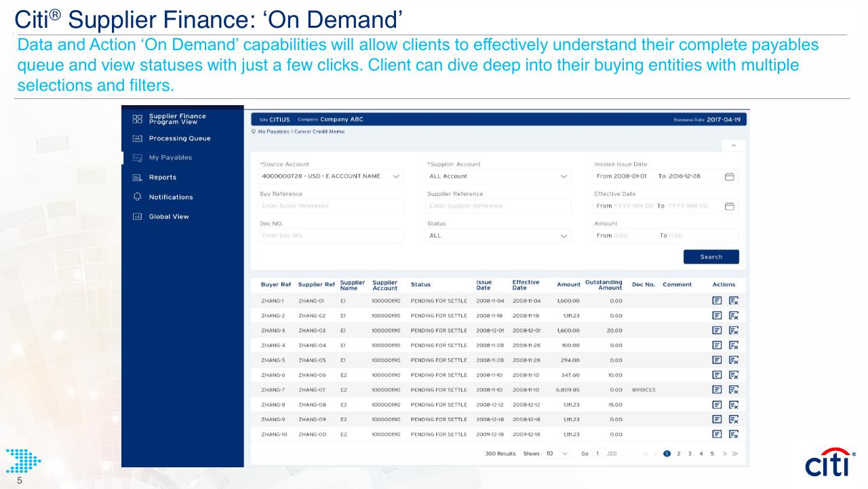868x489 pixels.
Task: Click the Doc NO. input field
Action: click(x=331, y=236)
